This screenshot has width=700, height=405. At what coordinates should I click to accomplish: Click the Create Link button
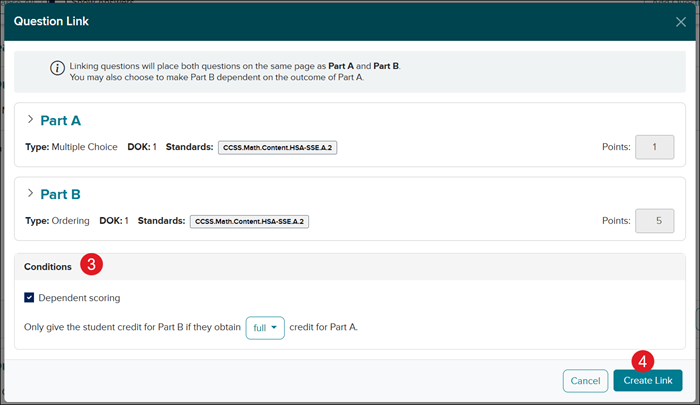click(647, 380)
